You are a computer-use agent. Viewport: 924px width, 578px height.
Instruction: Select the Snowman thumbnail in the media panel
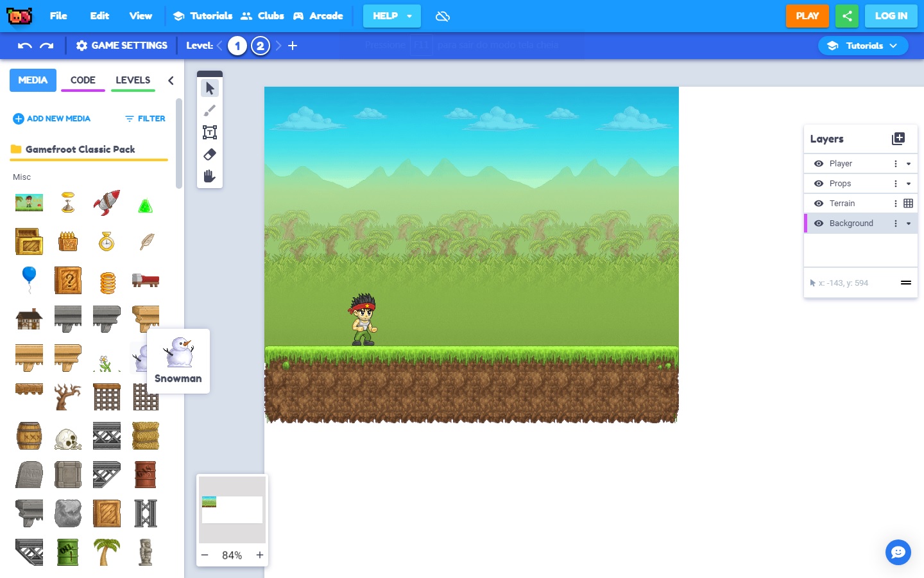click(x=141, y=357)
